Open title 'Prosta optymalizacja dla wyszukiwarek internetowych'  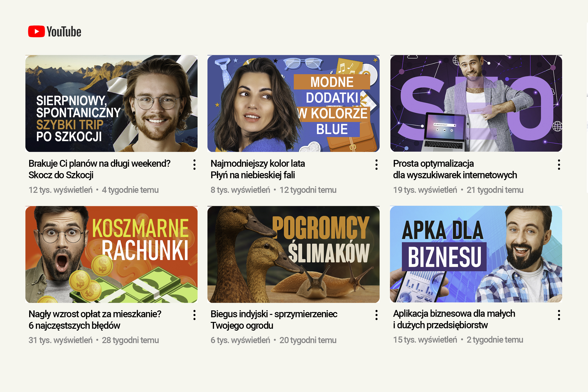[455, 169]
